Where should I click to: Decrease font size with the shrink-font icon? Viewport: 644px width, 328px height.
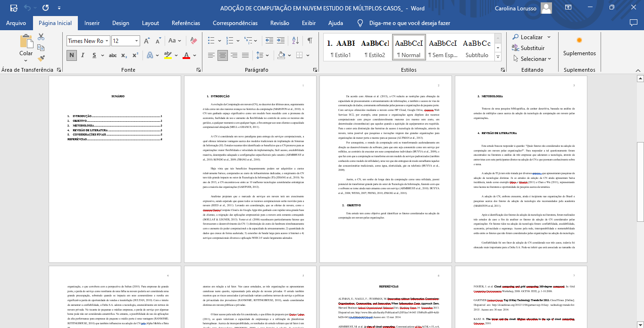(x=158, y=41)
